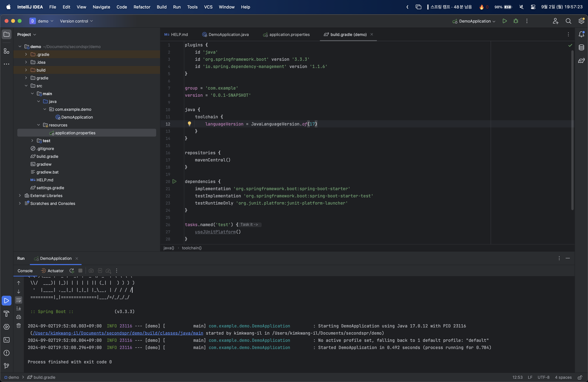The image size is (588, 382).
Task: Toggle soft-wrap in the console
Action: 18,300
